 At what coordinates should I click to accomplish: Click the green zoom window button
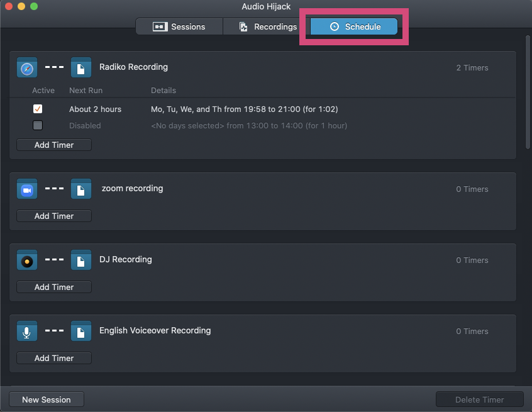[x=34, y=6]
